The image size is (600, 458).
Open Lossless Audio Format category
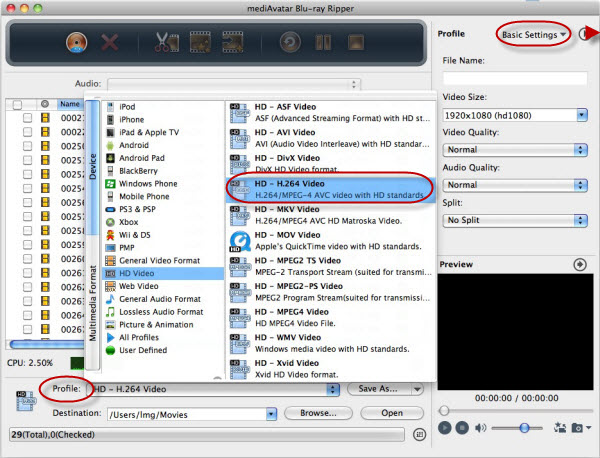coord(163,312)
